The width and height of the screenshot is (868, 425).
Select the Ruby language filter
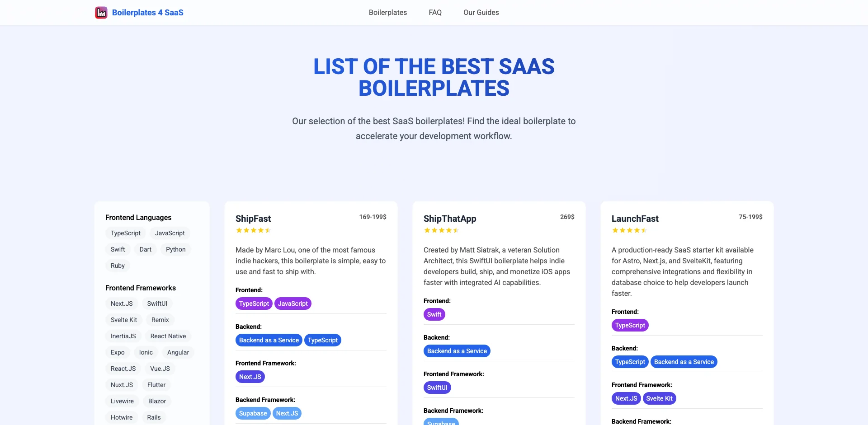tap(118, 265)
